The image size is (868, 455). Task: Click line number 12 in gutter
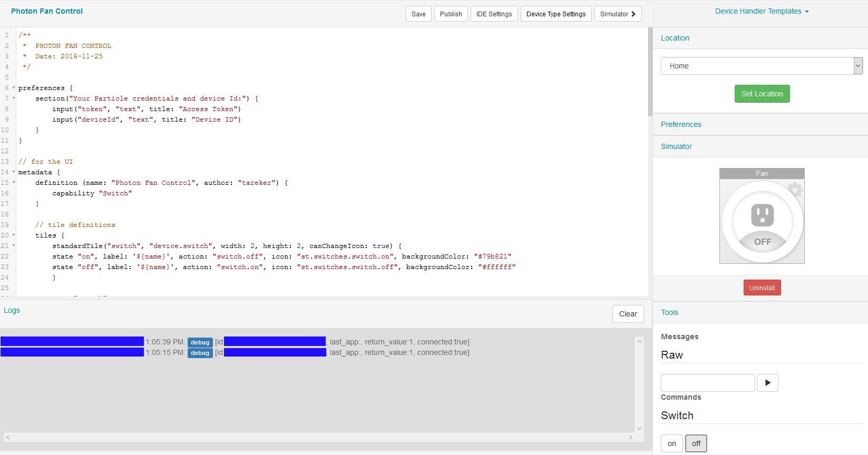click(5, 151)
